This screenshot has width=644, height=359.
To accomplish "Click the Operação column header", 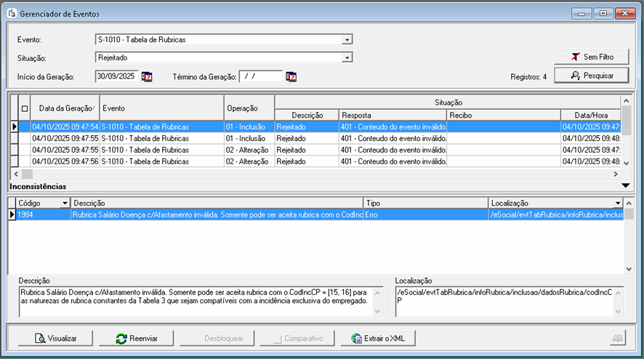I will click(249, 108).
